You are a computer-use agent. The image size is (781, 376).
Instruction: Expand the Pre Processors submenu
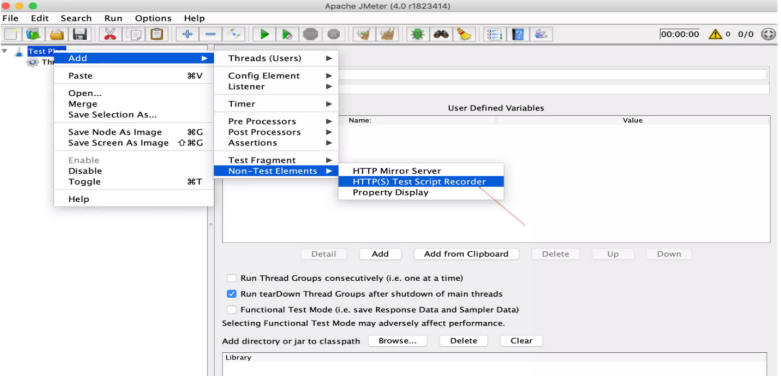(x=276, y=122)
